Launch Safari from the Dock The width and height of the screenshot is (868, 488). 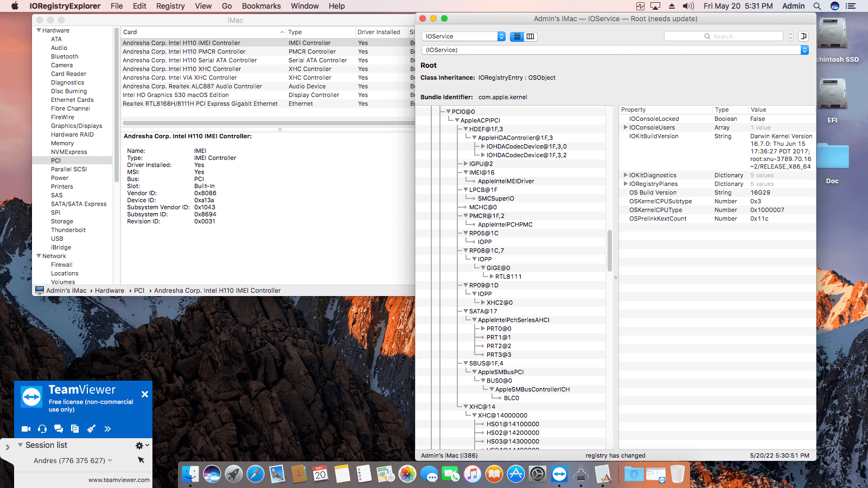click(256, 474)
